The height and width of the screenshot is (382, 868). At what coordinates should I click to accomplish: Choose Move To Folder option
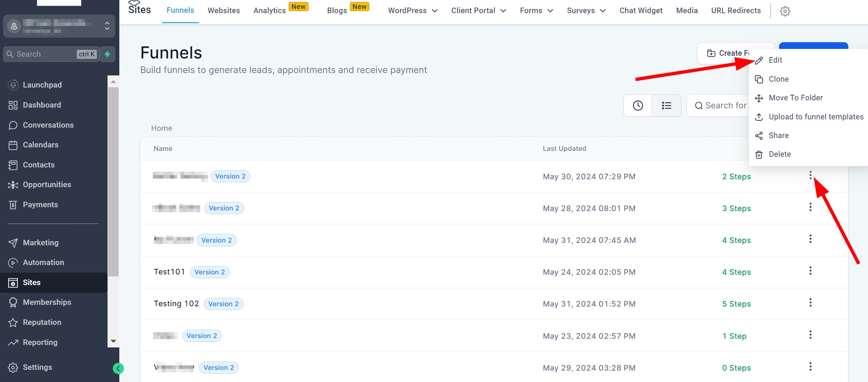795,98
